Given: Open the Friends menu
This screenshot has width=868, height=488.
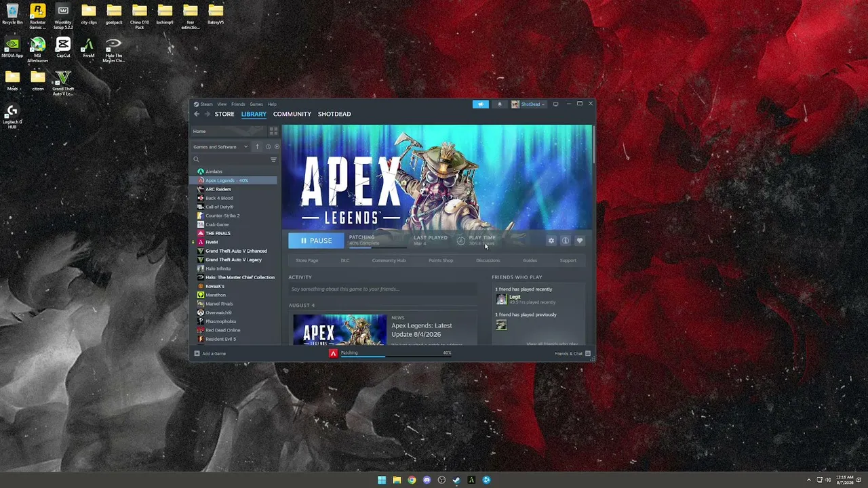Looking at the screenshot, I should (x=238, y=104).
